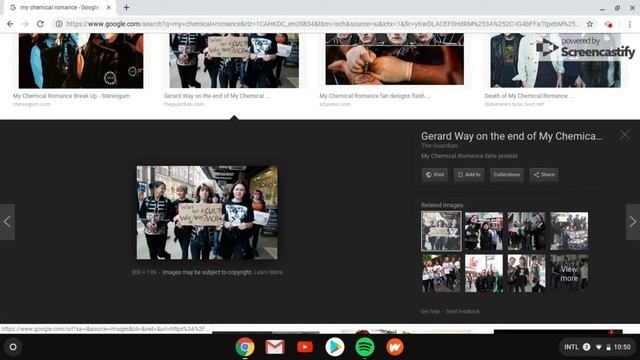Open the large fan protest preview image
The height and width of the screenshot is (360, 640).
pyautogui.click(x=207, y=213)
